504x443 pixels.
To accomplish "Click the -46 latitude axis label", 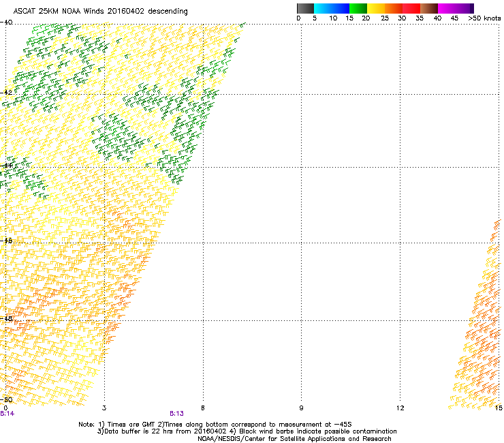I will pyautogui.click(x=6, y=241).
